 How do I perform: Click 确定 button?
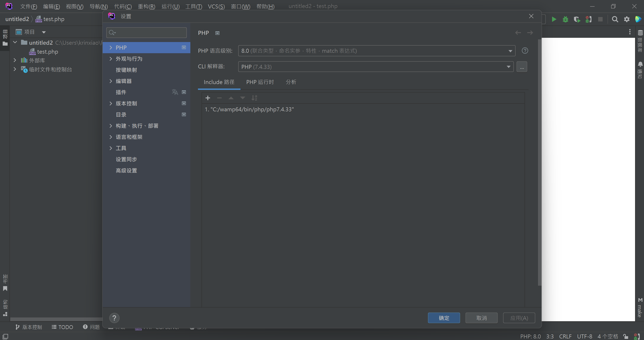(444, 318)
